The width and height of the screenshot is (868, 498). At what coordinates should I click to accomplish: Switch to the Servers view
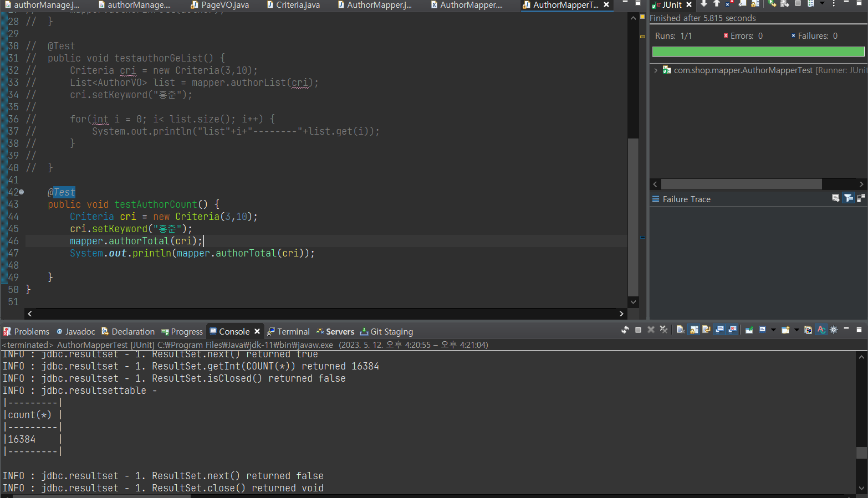335,332
